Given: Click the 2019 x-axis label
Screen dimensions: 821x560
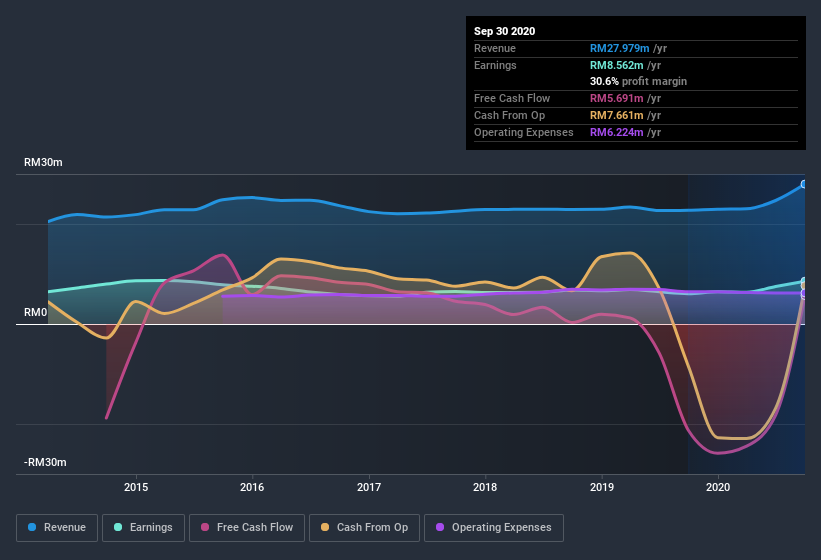Looking at the screenshot, I should coord(602,487).
